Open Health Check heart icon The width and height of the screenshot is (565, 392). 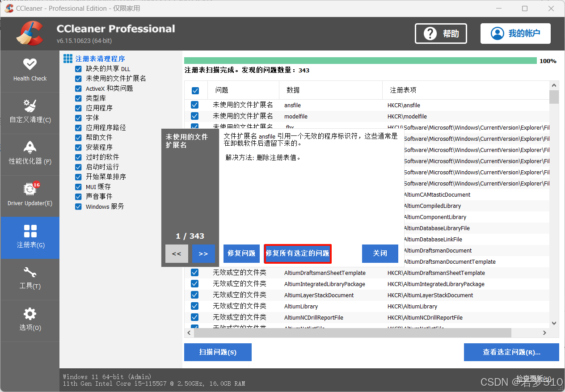pos(30,64)
